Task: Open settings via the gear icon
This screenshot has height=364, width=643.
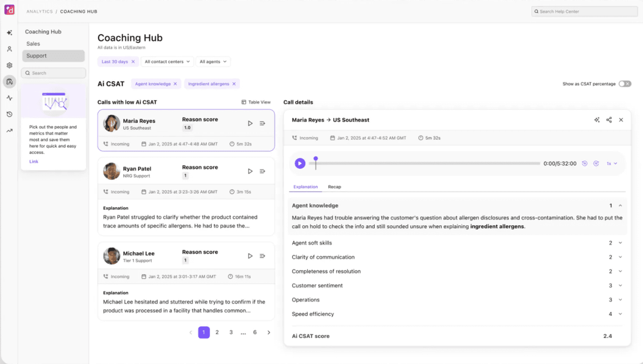Action: tap(9, 65)
